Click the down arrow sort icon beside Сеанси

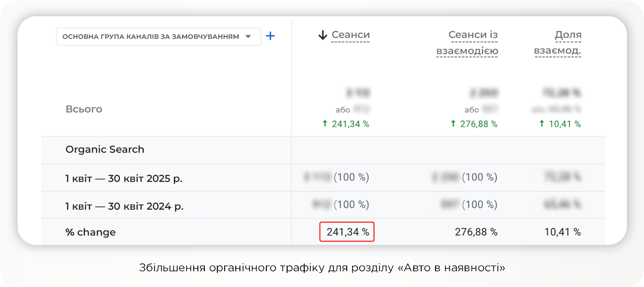click(323, 35)
